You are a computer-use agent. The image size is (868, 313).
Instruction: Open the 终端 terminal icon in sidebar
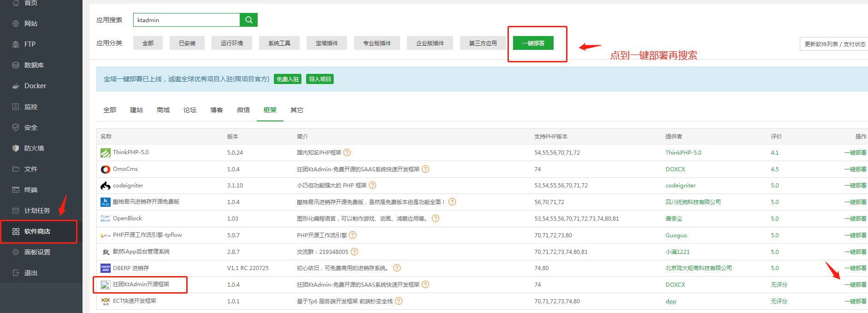point(16,190)
